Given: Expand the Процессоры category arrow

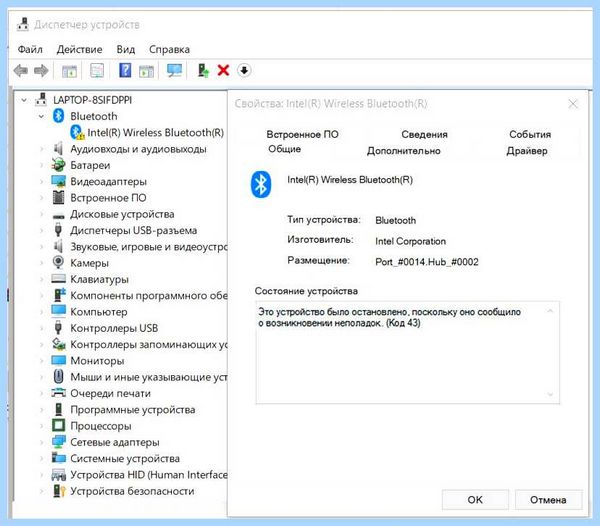Looking at the screenshot, I should [41, 426].
